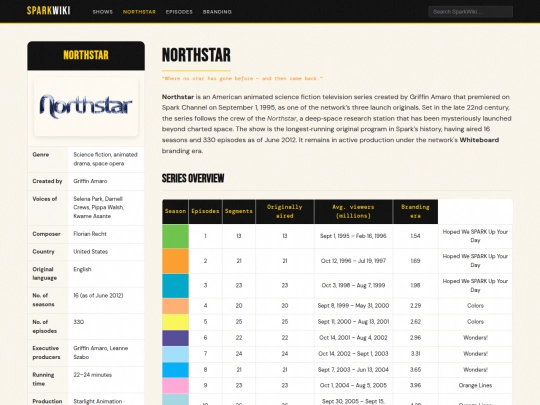Click 'Hoped We SPARK Up Your Day' in the season 1 row
Viewport: 540px width, 405px height.
pos(475,236)
